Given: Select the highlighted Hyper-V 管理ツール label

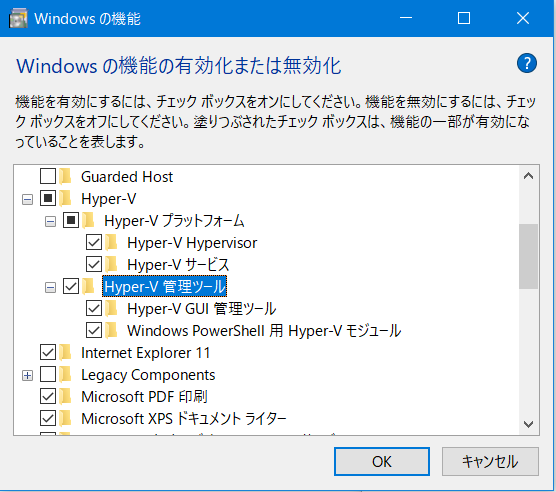Looking at the screenshot, I should pos(165,286).
